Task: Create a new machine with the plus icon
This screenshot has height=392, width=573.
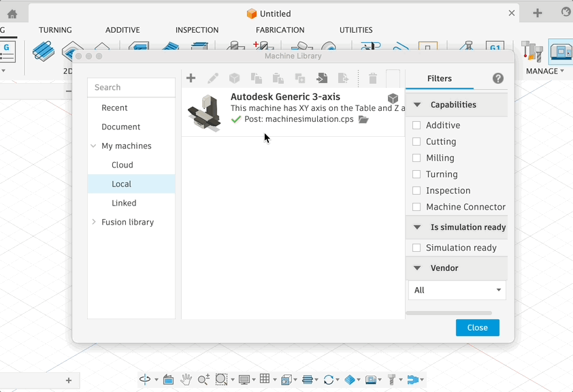Action: click(191, 78)
